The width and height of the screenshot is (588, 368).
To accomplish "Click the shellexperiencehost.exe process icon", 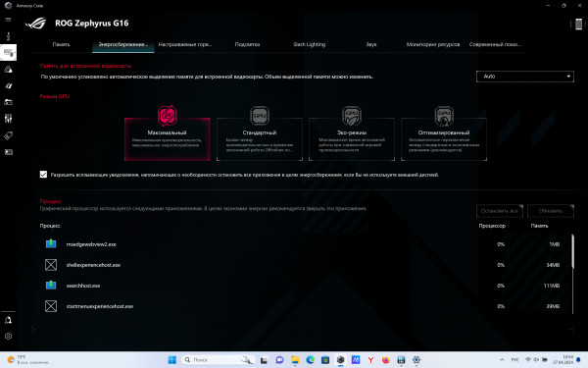I will tap(51, 265).
